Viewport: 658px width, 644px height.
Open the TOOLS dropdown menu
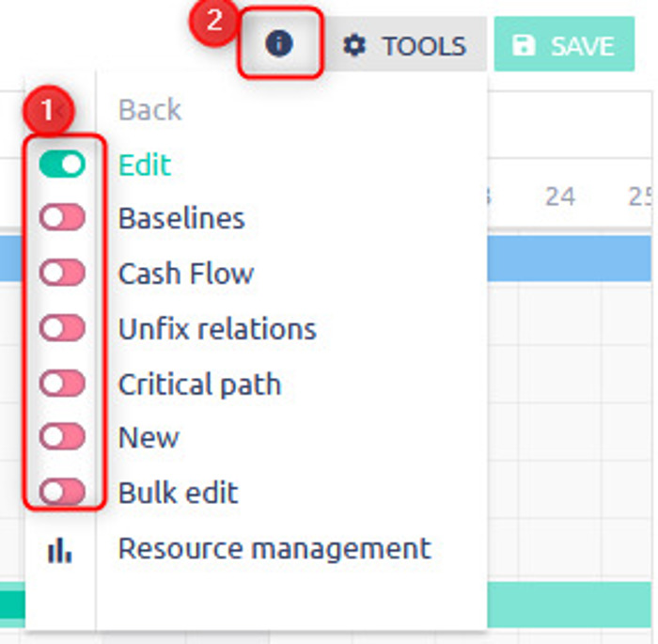405,44
